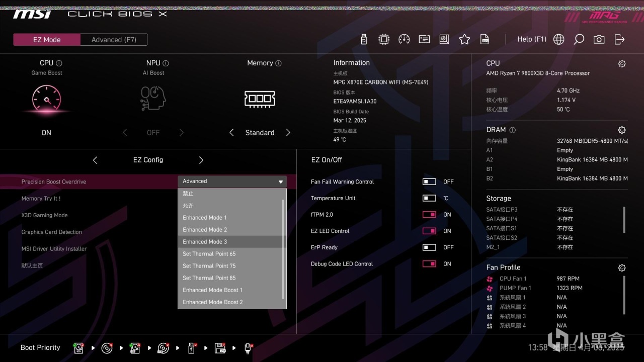Open DRAM settings gear icon
The image size is (644, 362).
[622, 130]
